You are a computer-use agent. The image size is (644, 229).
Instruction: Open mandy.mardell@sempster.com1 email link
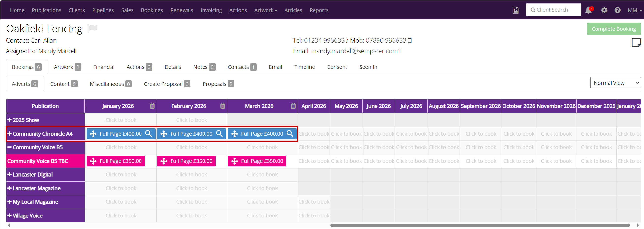pyautogui.click(x=356, y=51)
